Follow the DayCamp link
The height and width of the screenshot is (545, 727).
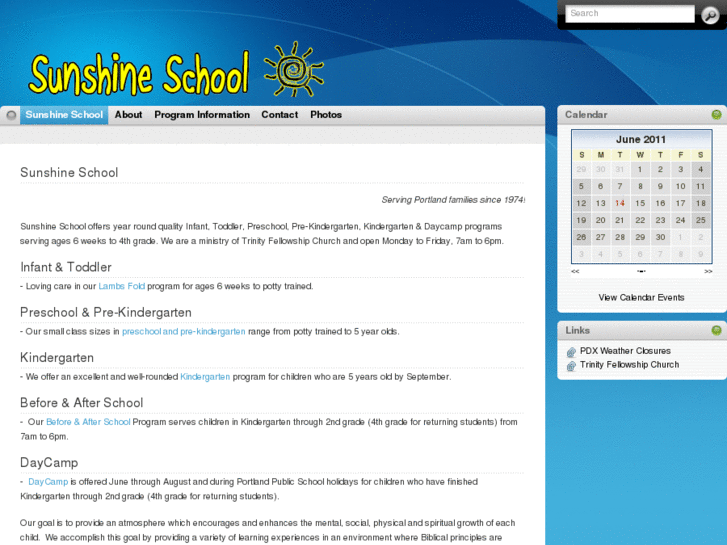coord(48,482)
